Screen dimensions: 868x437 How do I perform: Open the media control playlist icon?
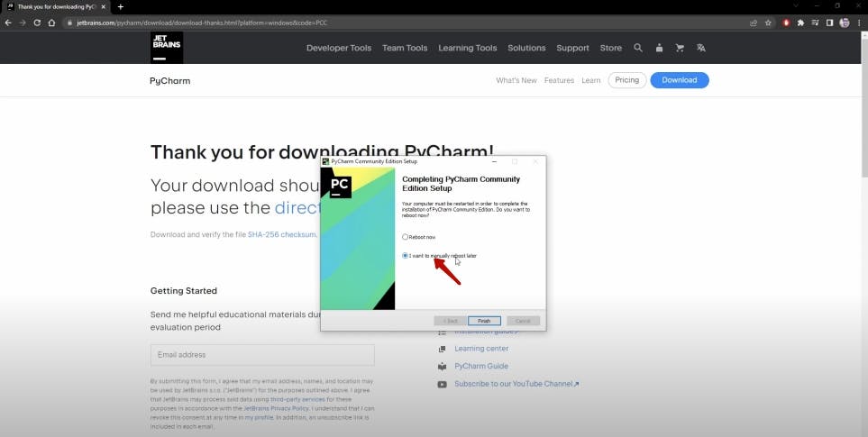coord(816,23)
